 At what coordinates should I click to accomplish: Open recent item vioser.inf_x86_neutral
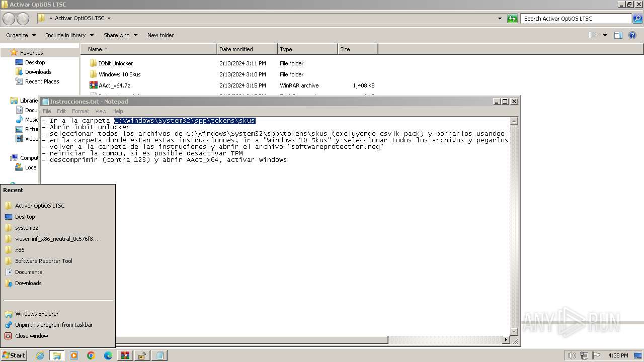click(58, 239)
